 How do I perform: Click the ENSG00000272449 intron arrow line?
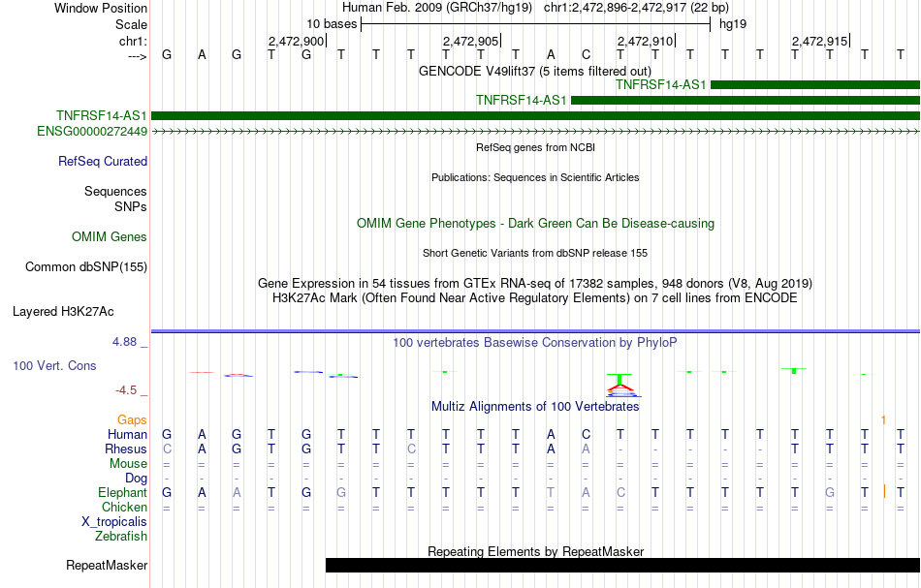point(536,132)
